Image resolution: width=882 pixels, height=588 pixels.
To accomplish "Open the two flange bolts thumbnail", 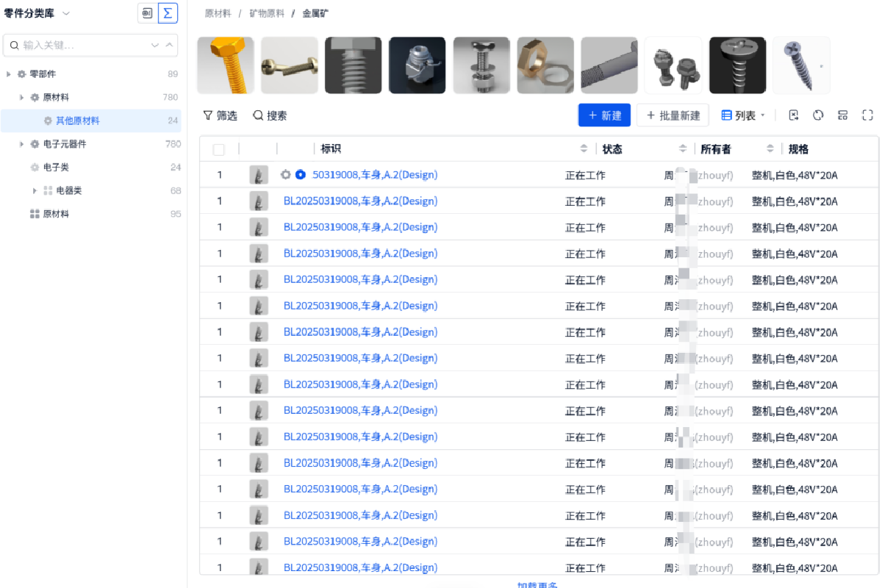I will [673, 65].
